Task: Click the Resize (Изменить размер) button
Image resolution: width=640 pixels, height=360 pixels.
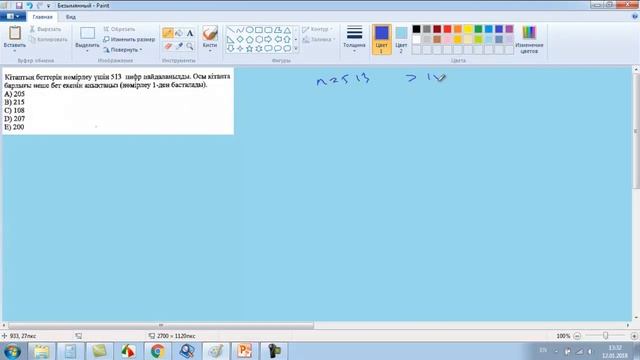Action: pos(129,40)
